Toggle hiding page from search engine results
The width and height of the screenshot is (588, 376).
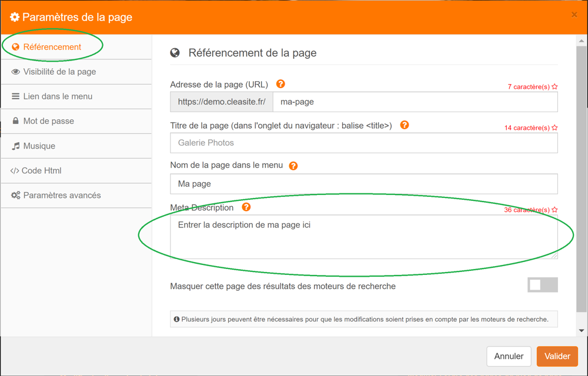tap(542, 285)
